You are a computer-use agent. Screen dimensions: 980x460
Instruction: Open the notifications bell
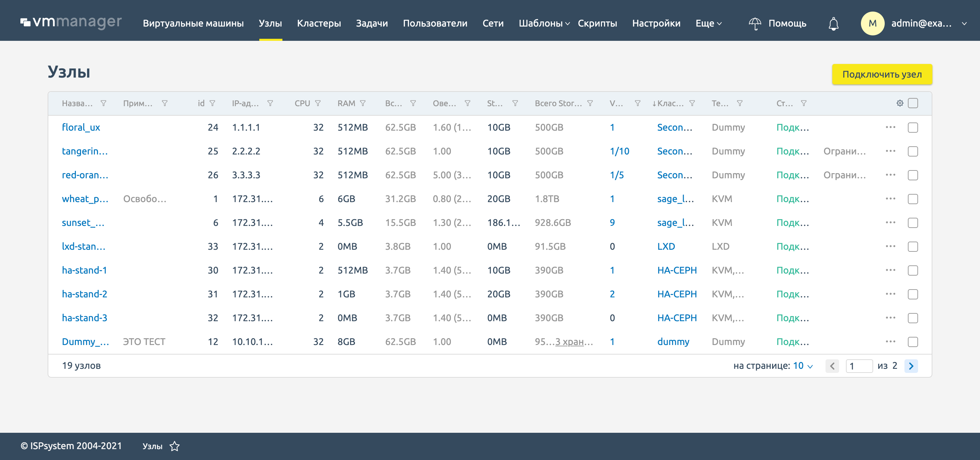coord(833,23)
